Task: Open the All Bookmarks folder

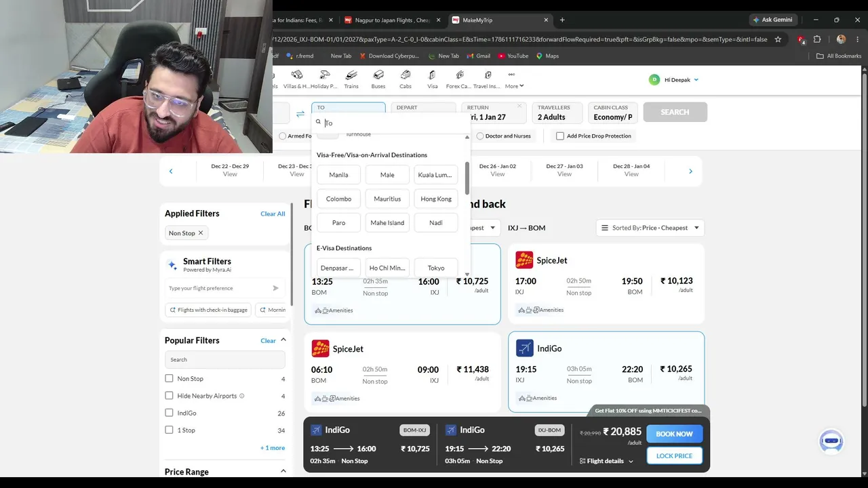Action: [839, 56]
